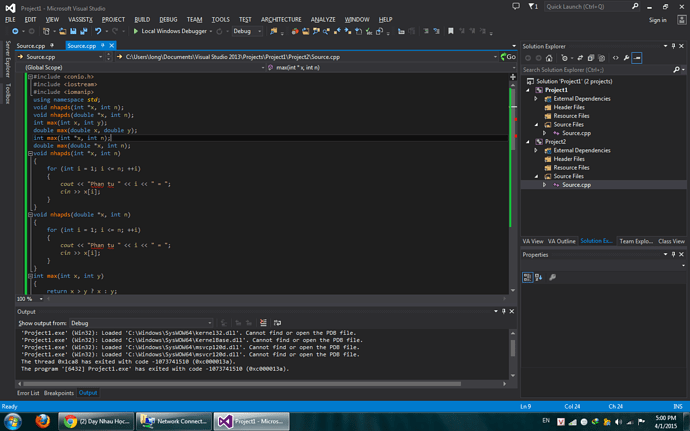
Task: Click the Output panel vertical scrollbar thumb
Action: 513,348
